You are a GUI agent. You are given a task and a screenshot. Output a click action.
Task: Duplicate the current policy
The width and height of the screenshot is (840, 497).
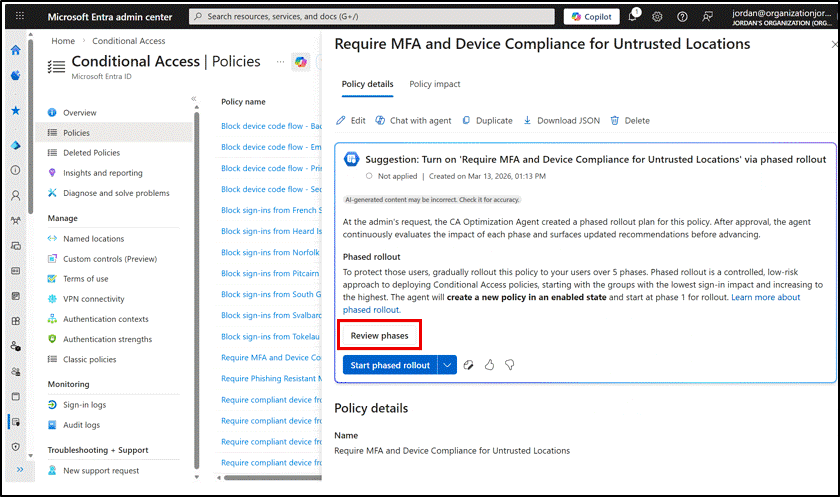click(487, 120)
